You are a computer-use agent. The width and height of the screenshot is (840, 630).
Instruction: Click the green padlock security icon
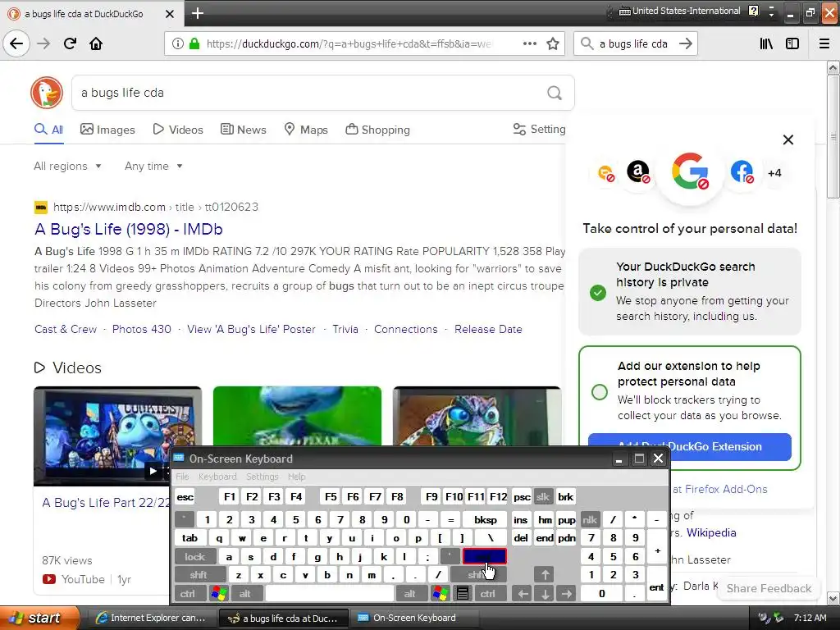tap(194, 44)
